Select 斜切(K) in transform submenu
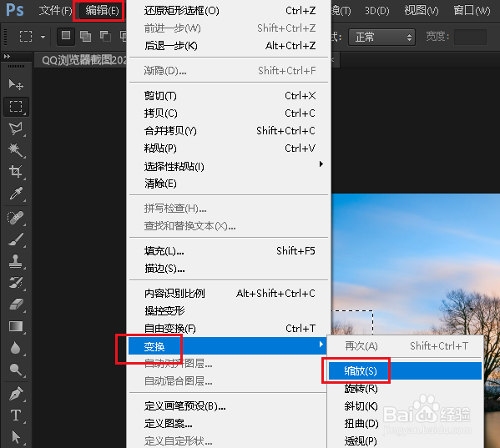500x448 pixels. pyautogui.click(x=405, y=406)
